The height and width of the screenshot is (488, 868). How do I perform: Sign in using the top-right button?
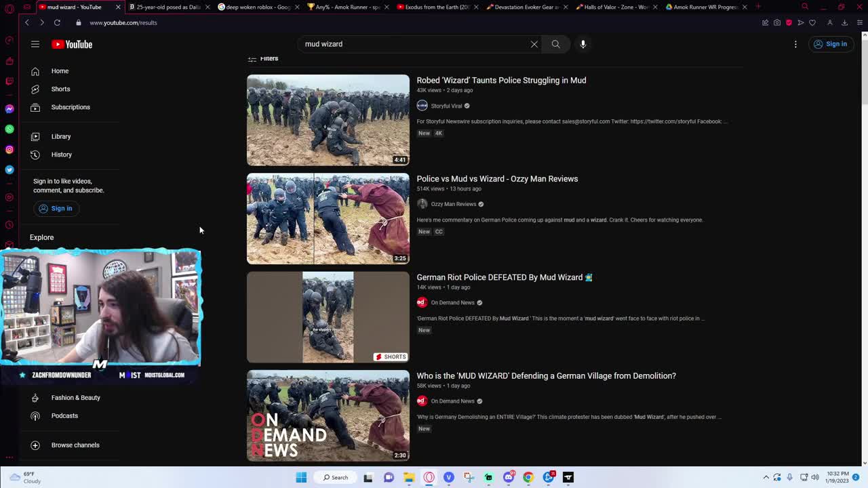tap(831, 44)
